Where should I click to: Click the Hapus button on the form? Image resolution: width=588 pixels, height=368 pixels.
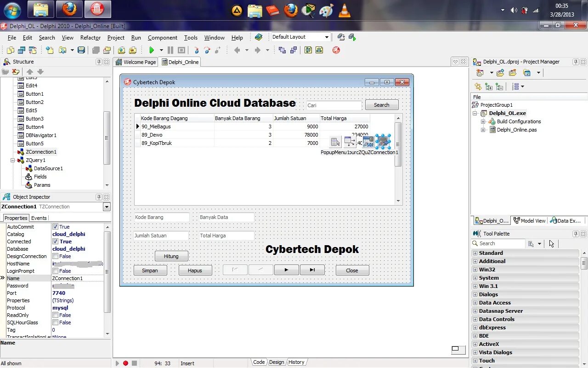[195, 270]
